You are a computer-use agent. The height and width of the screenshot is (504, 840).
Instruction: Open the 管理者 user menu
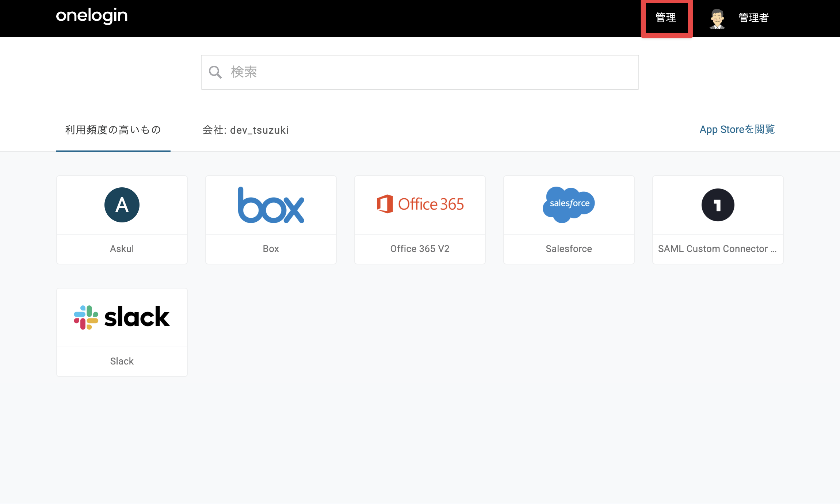click(x=754, y=18)
